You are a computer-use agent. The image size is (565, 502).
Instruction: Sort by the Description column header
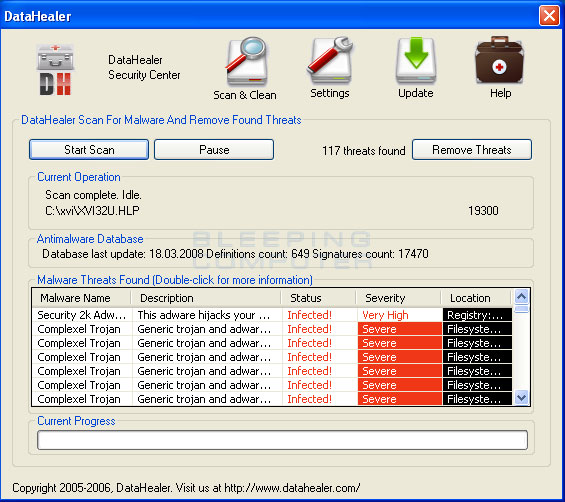coord(206,298)
